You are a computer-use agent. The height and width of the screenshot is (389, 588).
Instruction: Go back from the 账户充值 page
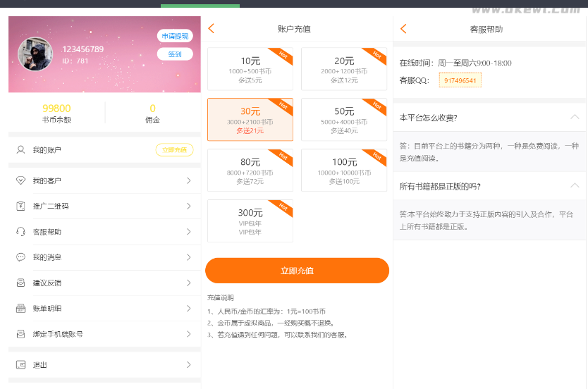[x=212, y=28]
